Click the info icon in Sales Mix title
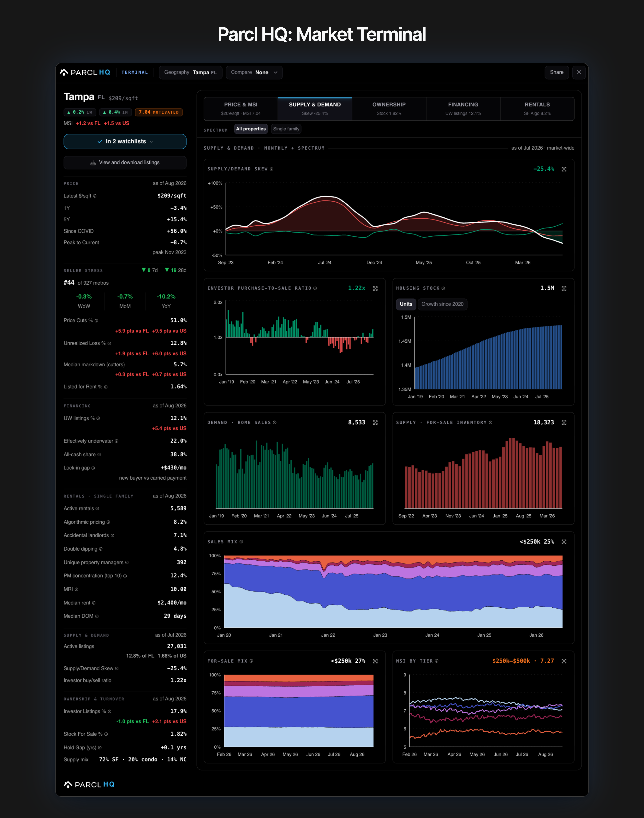 [x=241, y=542]
